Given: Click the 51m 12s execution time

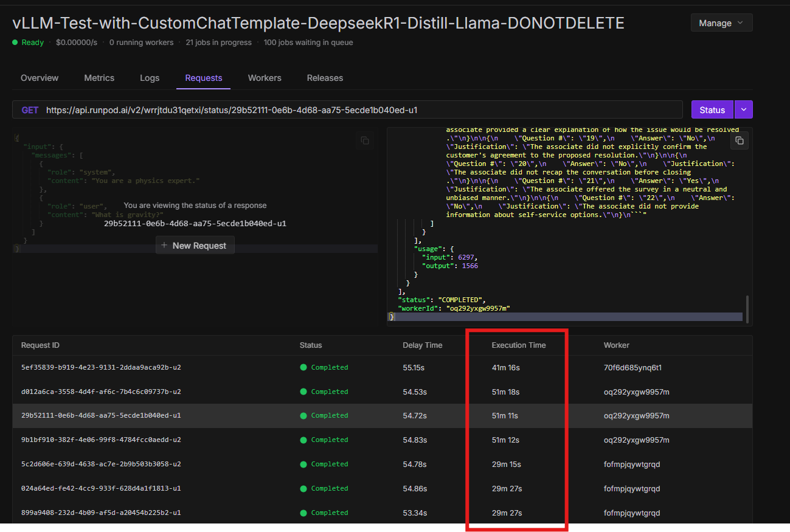Looking at the screenshot, I should [506, 440].
